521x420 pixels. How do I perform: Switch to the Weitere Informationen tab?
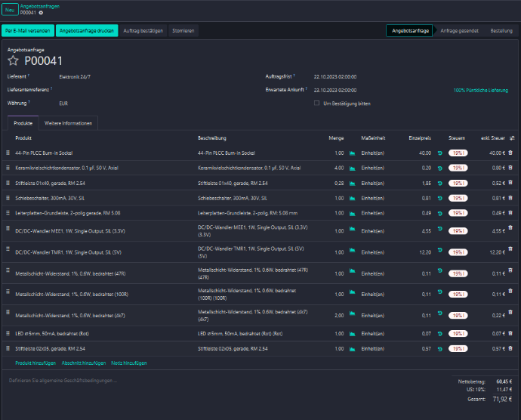(x=68, y=122)
